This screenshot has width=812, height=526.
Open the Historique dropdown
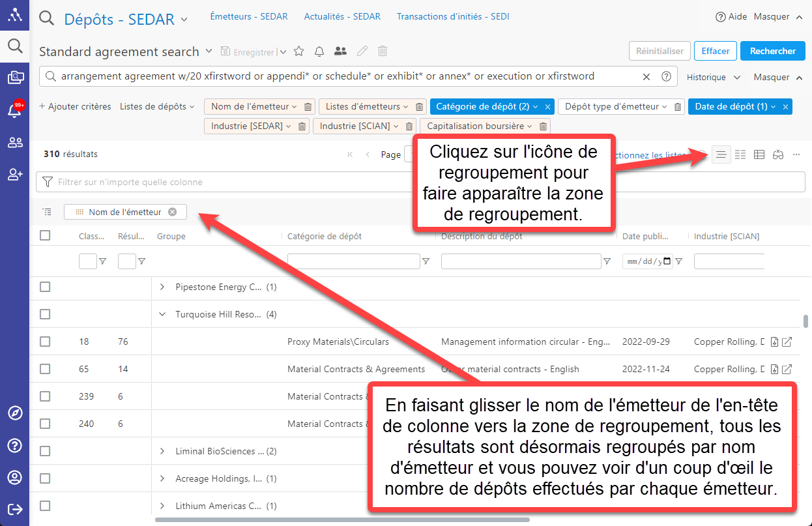(714, 77)
